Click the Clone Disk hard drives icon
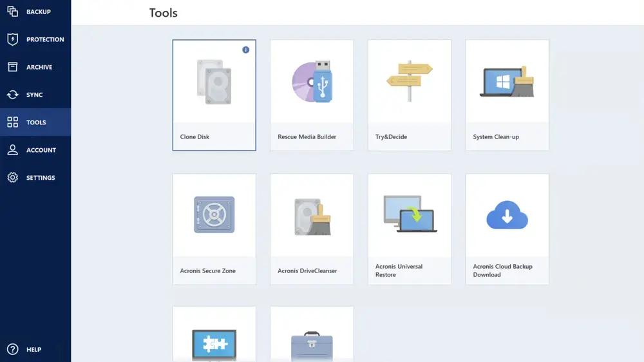This screenshot has width=644, height=362. click(x=214, y=82)
